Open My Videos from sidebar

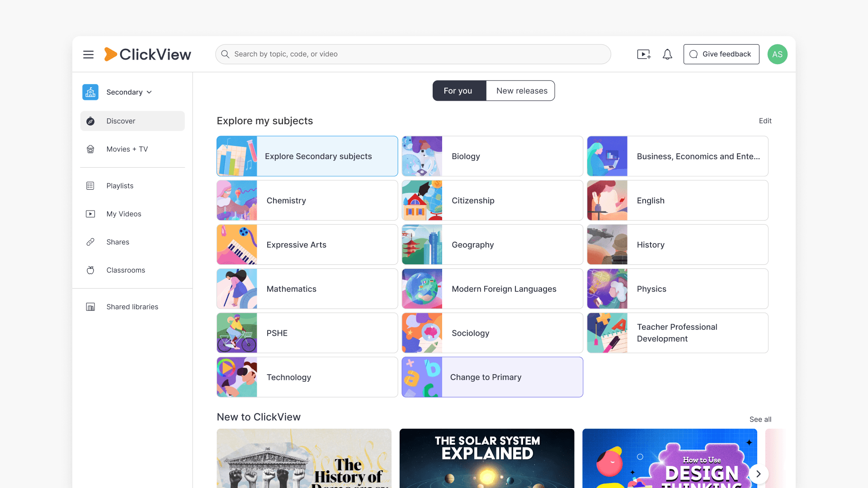tap(132, 214)
